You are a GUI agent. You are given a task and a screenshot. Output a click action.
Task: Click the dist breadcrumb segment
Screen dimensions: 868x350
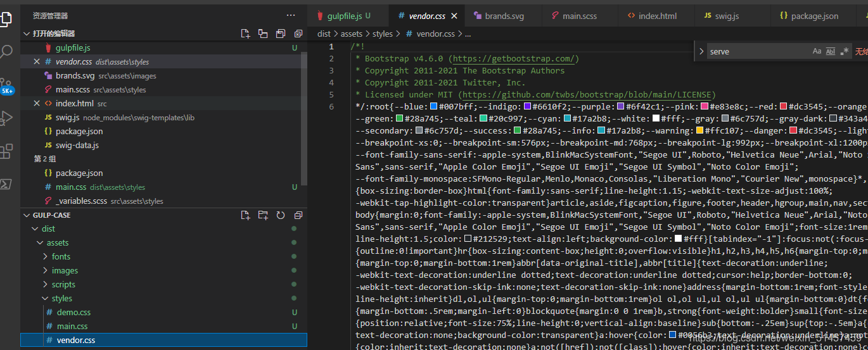tap(324, 34)
